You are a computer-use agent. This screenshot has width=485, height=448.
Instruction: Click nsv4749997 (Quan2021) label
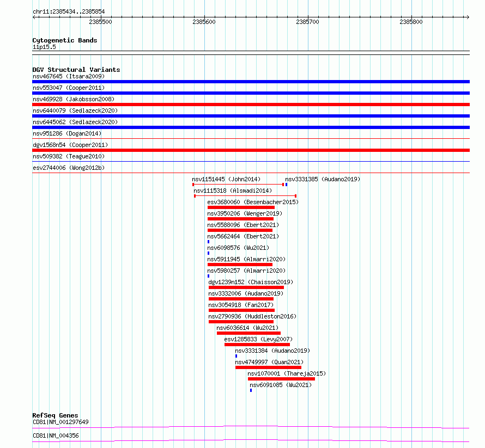click(269, 362)
